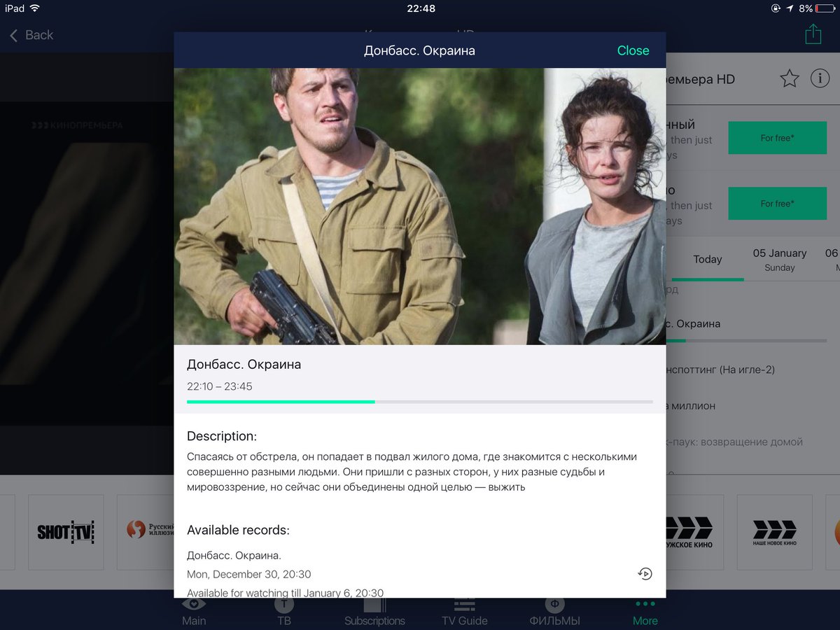
Task: Open channel info via the circled i icon
Action: point(820,78)
